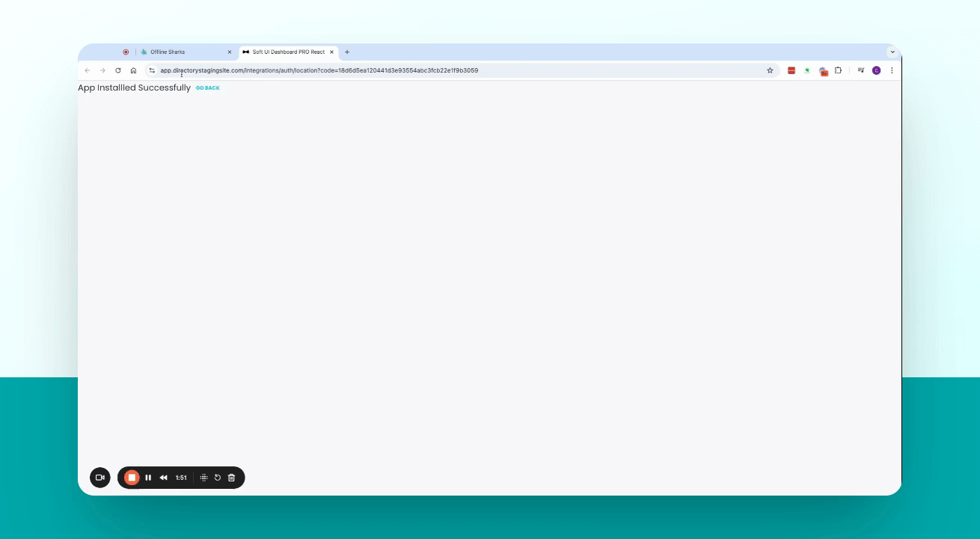Open the green extension icon
The height and width of the screenshot is (539, 980).
point(807,70)
